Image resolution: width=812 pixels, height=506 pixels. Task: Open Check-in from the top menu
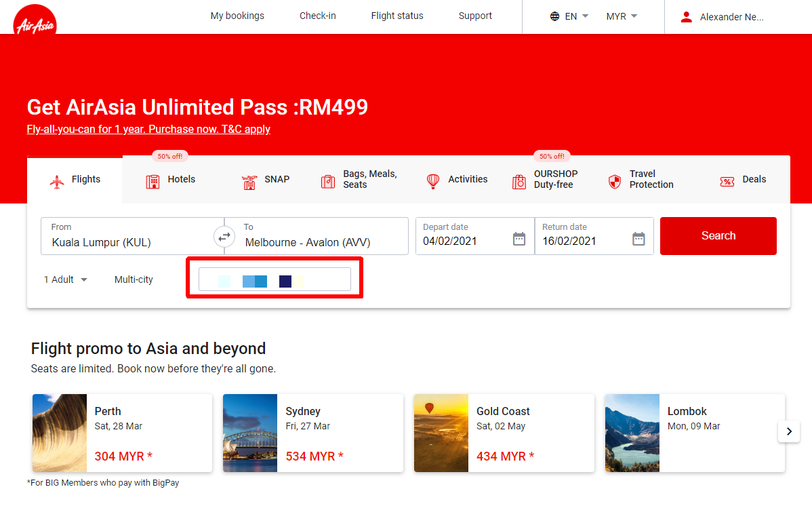318,16
